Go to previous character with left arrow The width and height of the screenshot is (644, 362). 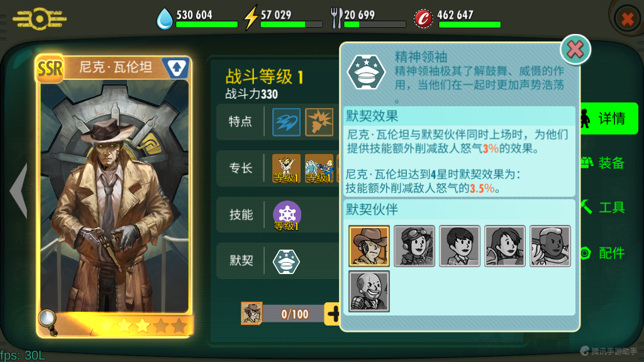(19, 190)
